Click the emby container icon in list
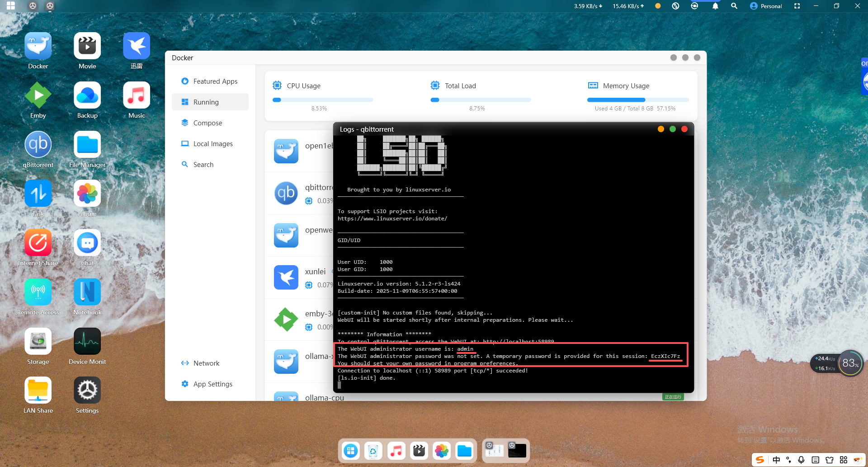868x467 pixels. coord(286,319)
